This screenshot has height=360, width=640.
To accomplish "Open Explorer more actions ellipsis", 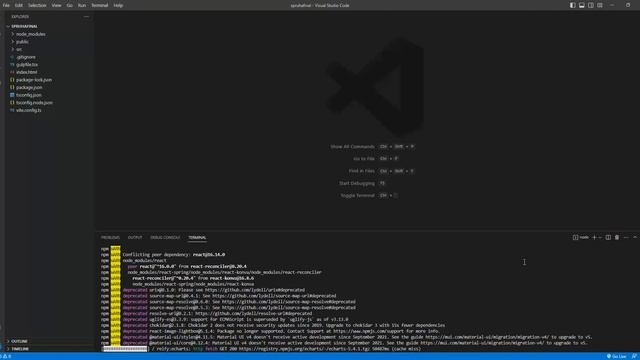I will pos(86,17).
